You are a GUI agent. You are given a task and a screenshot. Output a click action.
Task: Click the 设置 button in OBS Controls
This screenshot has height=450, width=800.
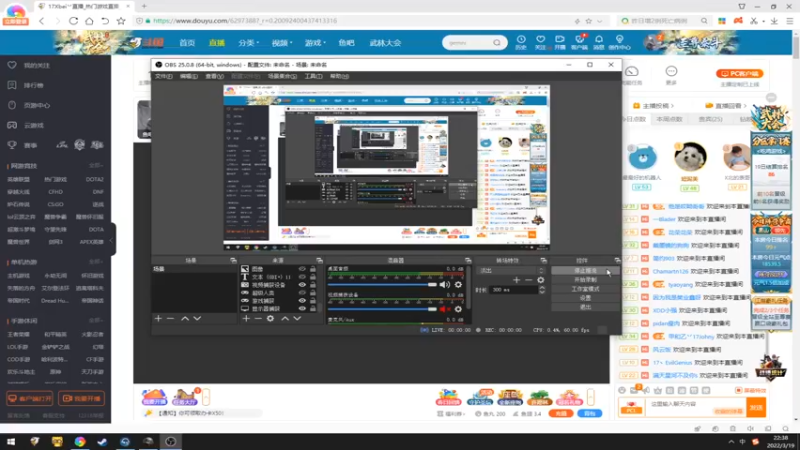pos(585,298)
